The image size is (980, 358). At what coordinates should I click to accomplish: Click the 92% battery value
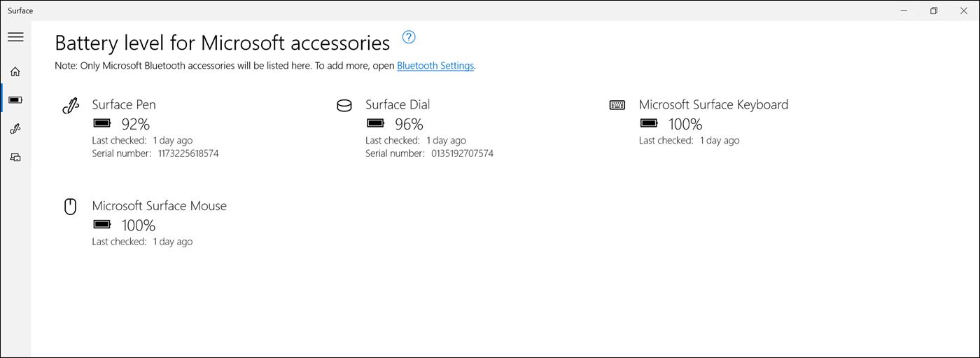coord(136,124)
